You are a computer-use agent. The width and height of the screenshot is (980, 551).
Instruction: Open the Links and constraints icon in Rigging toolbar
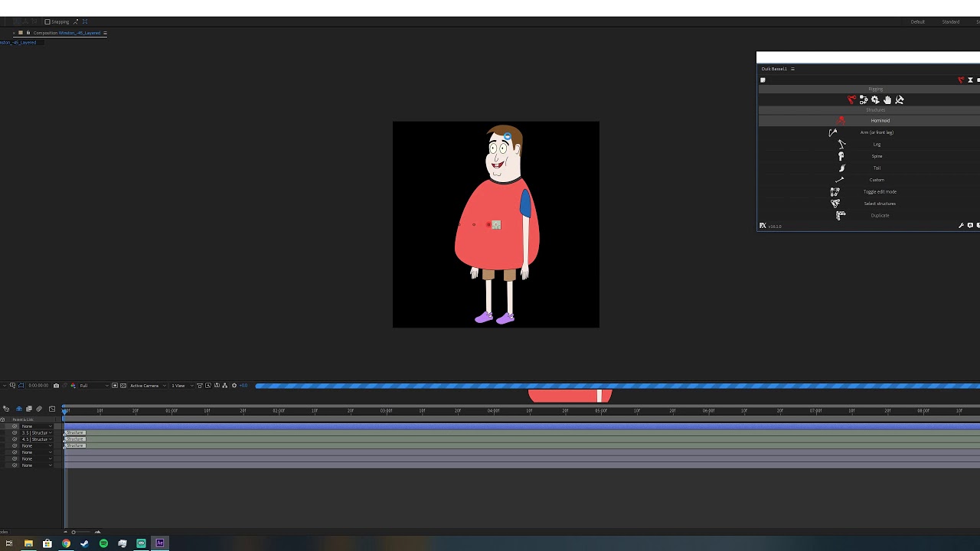click(864, 99)
